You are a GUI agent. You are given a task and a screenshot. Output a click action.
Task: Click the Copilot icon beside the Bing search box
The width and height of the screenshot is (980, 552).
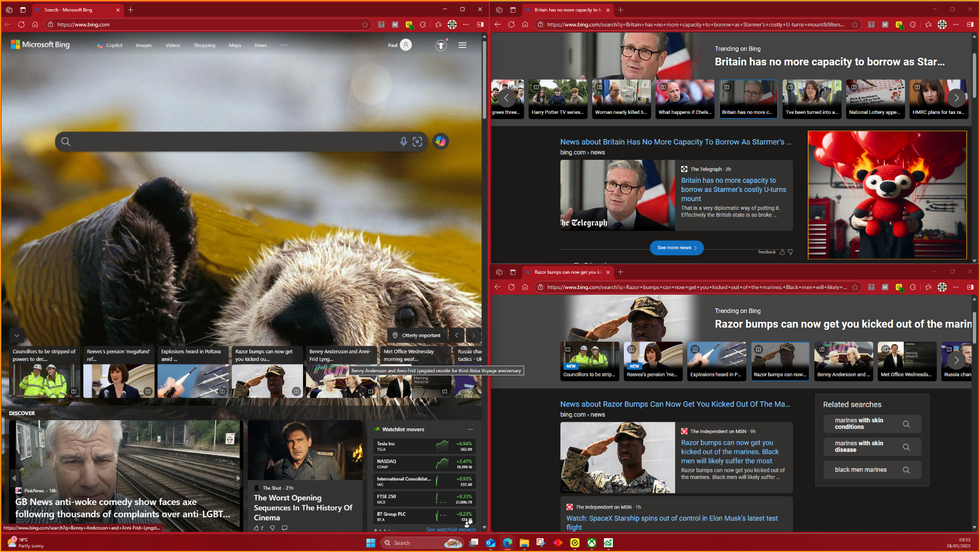tap(440, 141)
